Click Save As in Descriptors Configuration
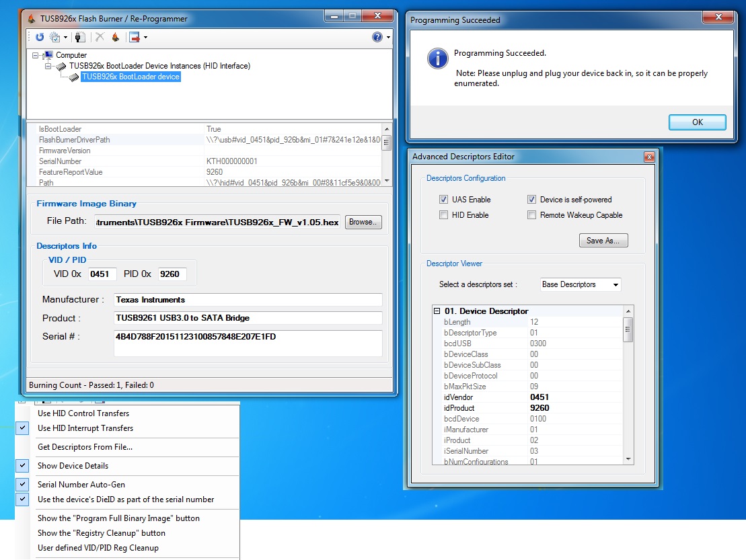This screenshot has width=746, height=560. point(603,241)
